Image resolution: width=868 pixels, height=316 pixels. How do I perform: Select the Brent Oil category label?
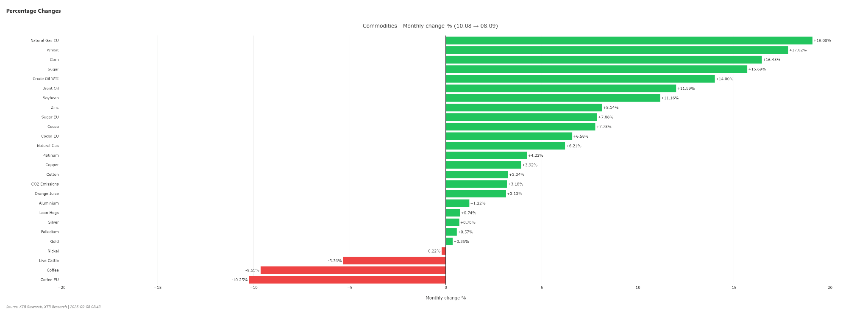pyautogui.click(x=50, y=89)
